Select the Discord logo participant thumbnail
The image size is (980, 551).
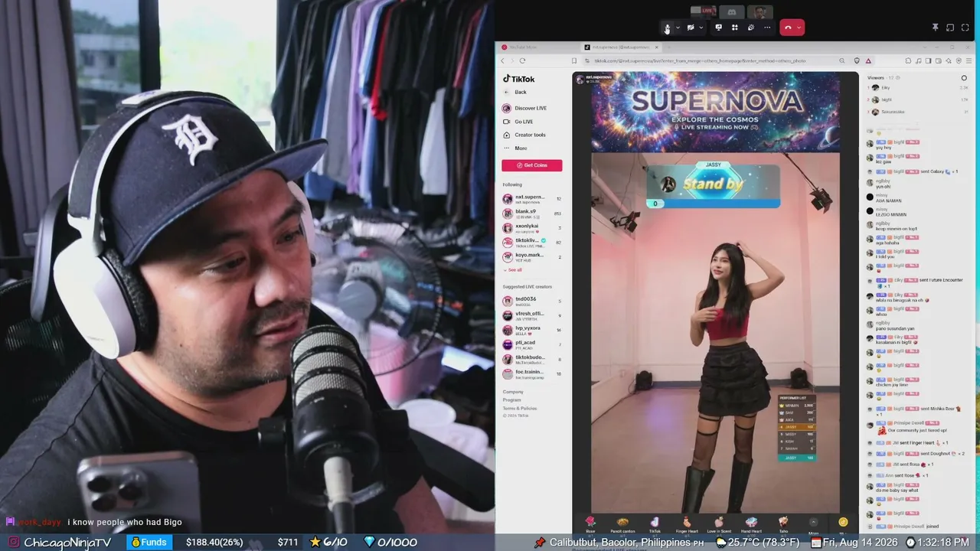(x=731, y=11)
